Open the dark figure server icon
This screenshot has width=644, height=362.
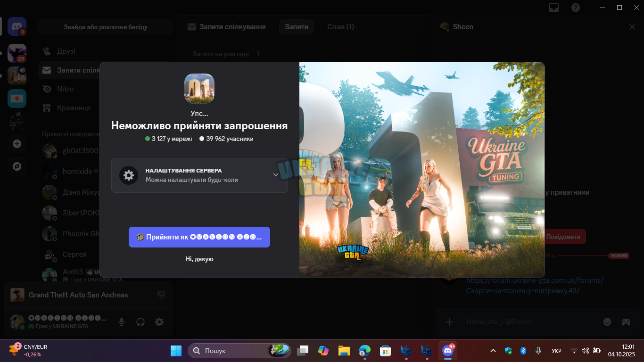17,121
